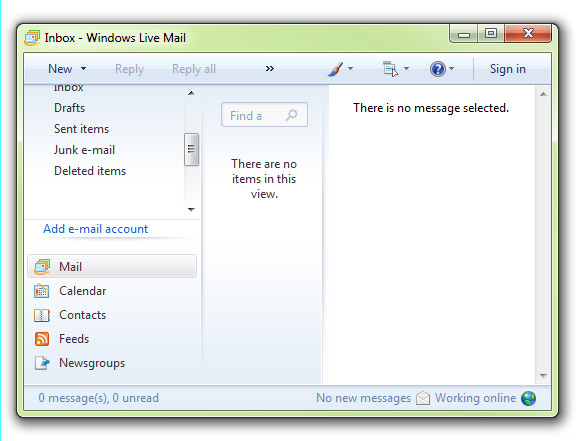This screenshot has height=441, width=578.
Task: Expand the paintbrush dropdown arrow
Action: click(350, 69)
